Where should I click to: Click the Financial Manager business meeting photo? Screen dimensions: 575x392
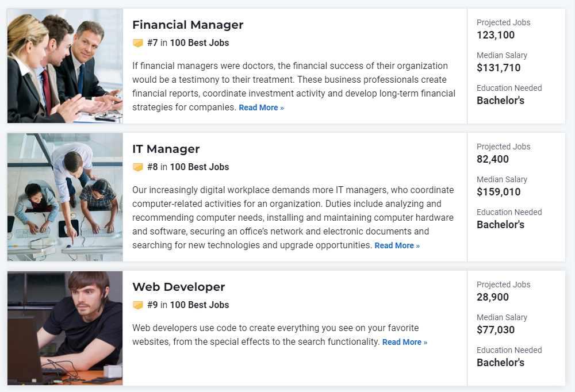[65, 66]
